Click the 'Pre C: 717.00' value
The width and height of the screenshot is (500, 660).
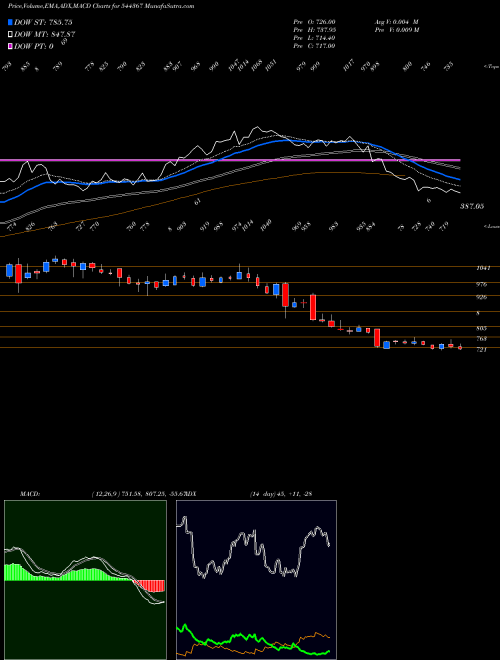(314, 46)
